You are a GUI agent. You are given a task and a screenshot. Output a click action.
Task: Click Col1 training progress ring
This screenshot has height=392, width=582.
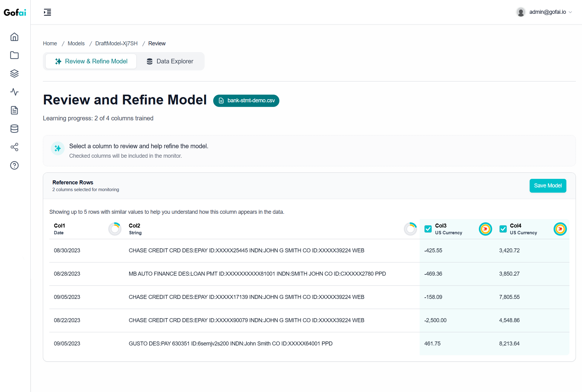pos(115,229)
